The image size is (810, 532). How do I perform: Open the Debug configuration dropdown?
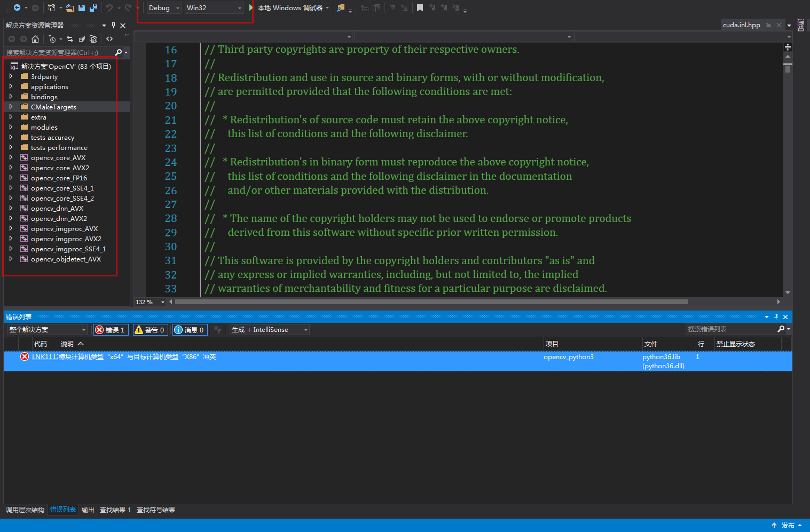164,8
